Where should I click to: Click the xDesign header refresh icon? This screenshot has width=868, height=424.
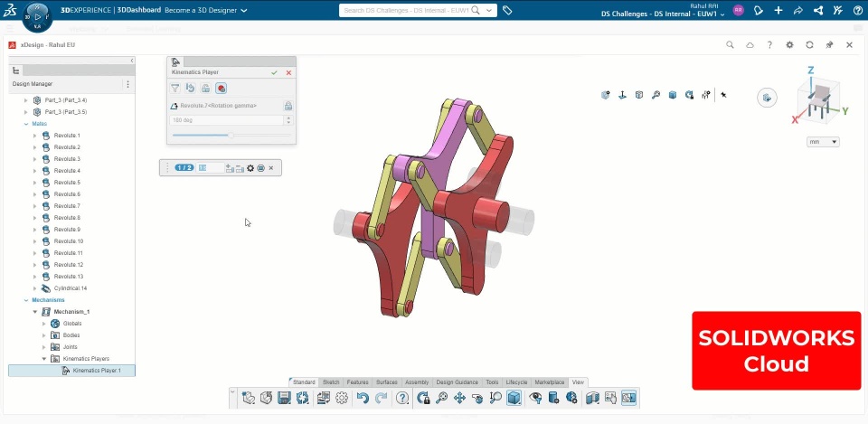point(809,45)
